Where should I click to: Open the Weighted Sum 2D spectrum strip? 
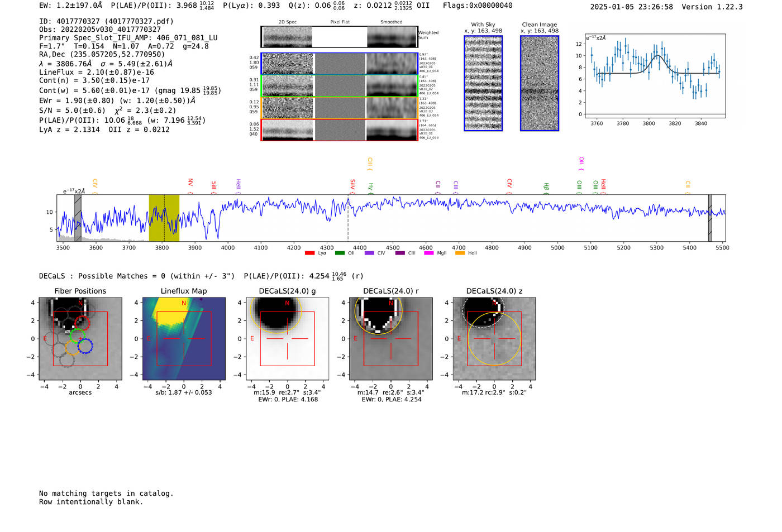tap(339, 37)
